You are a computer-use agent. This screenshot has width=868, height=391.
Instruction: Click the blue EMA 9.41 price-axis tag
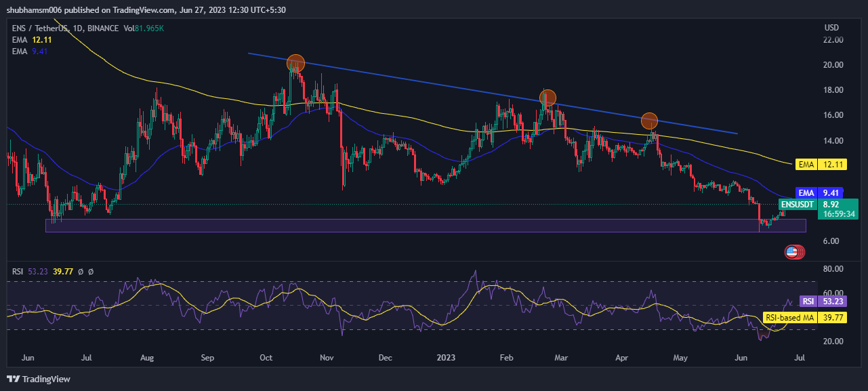(820, 192)
